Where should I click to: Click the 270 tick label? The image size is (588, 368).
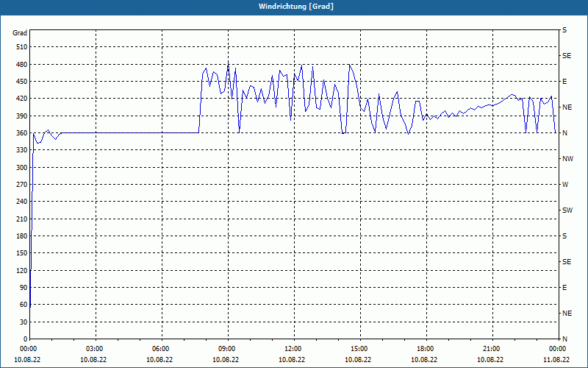22,185
